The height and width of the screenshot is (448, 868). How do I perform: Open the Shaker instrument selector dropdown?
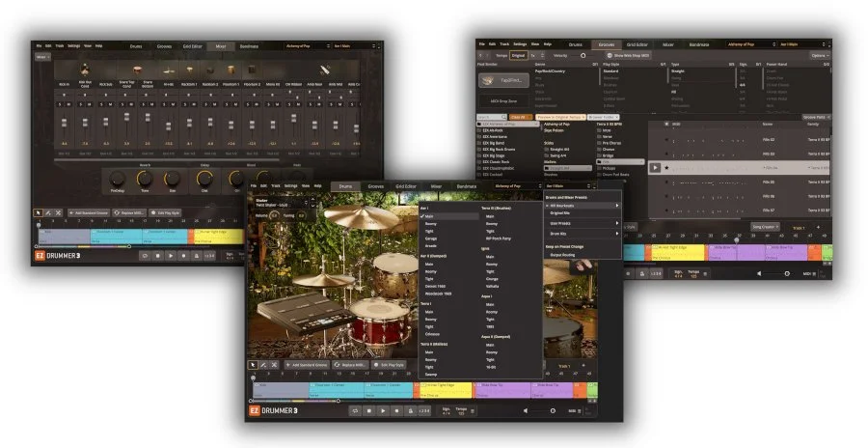tap(282, 203)
